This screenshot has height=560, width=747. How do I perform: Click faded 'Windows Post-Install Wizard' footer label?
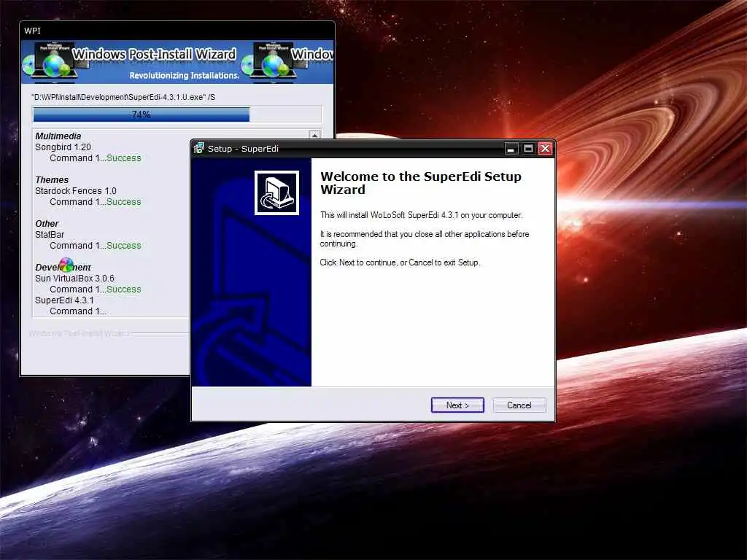click(79, 333)
